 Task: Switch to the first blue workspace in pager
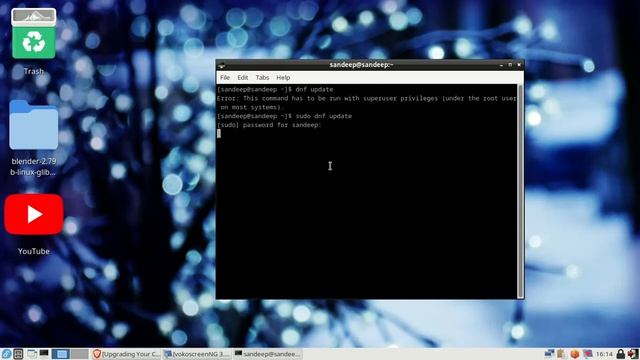coord(60,354)
